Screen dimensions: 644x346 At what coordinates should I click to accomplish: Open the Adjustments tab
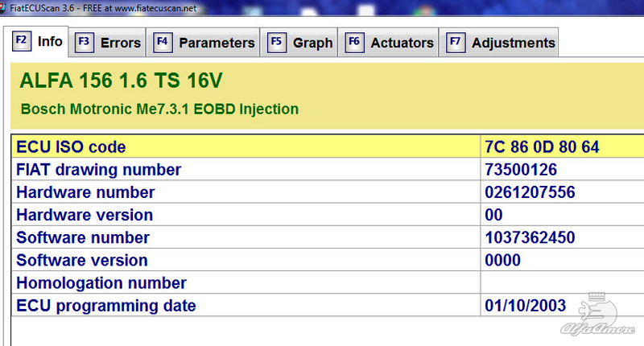coord(498,43)
